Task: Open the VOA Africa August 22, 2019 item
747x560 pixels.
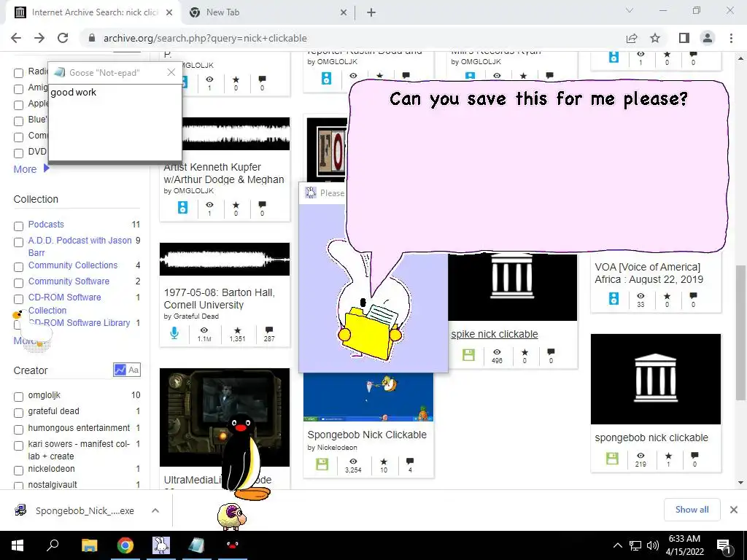Action: click(649, 273)
